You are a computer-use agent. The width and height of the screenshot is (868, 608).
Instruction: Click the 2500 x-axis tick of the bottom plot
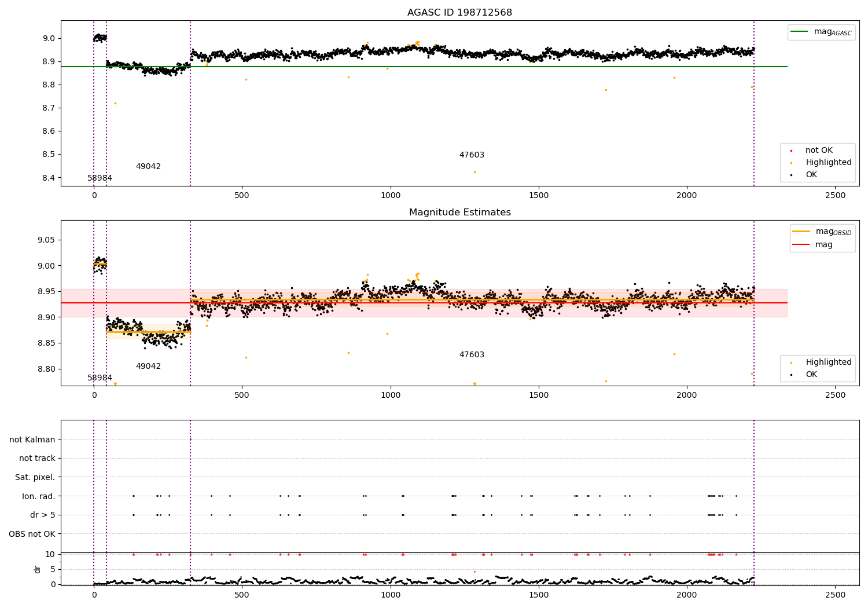pos(835,595)
